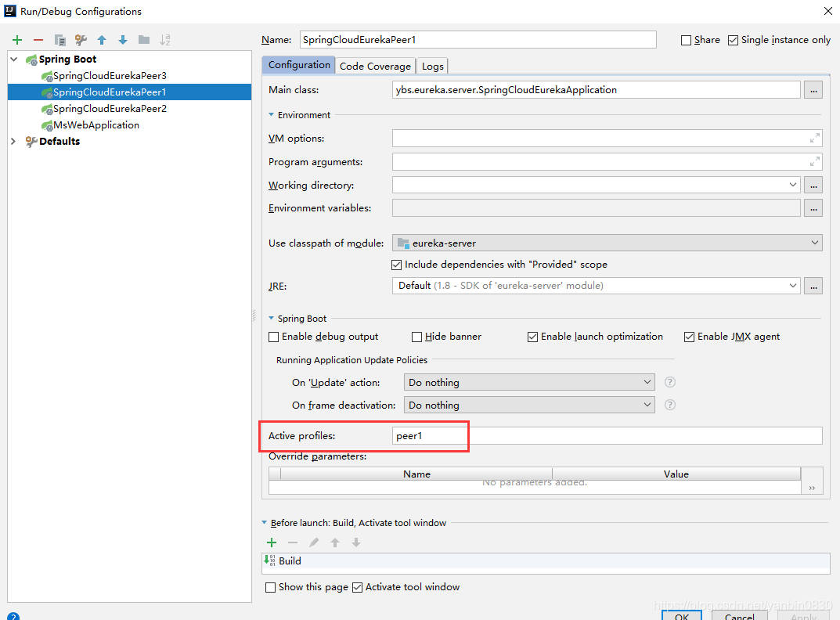This screenshot has height=620, width=840.
Task: Switch to the Code Coverage tab
Action: pyautogui.click(x=375, y=66)
